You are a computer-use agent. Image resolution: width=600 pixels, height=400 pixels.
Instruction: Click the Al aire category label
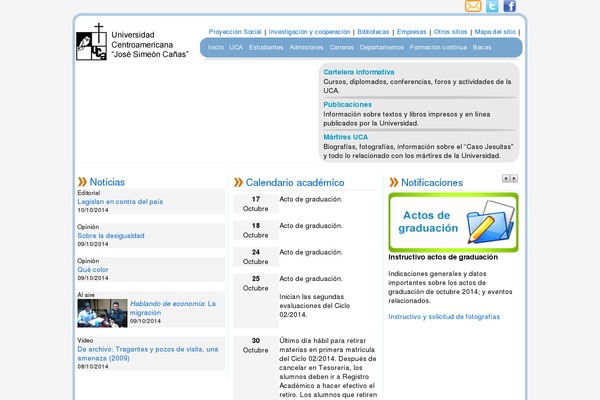click(86, 295)
